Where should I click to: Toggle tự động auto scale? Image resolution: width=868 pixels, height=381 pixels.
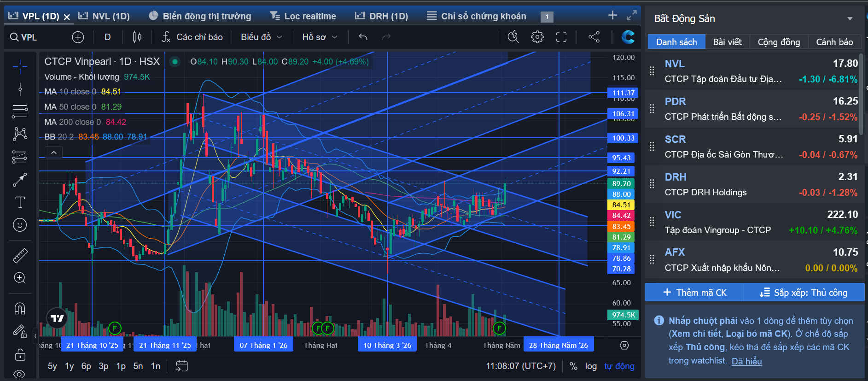pyautogui.click(x=619, y=366)
